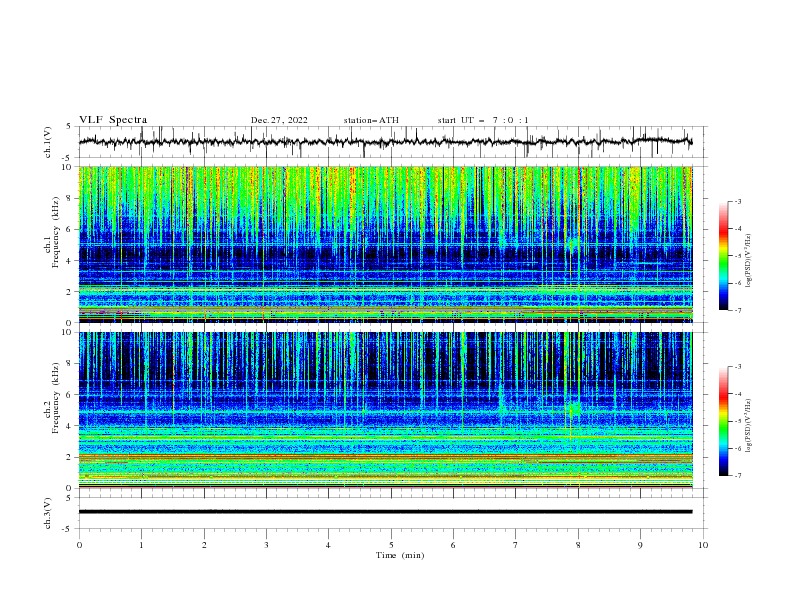Click the "Time (min)" axis label
792x612 pixels.
click(x=400, y=555)
